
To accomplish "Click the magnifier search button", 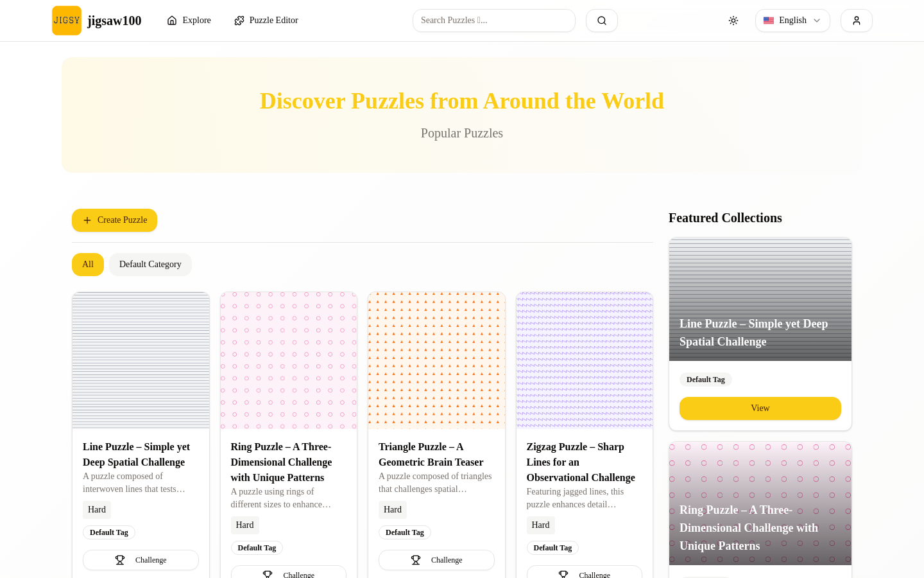I will click(602, 21).
